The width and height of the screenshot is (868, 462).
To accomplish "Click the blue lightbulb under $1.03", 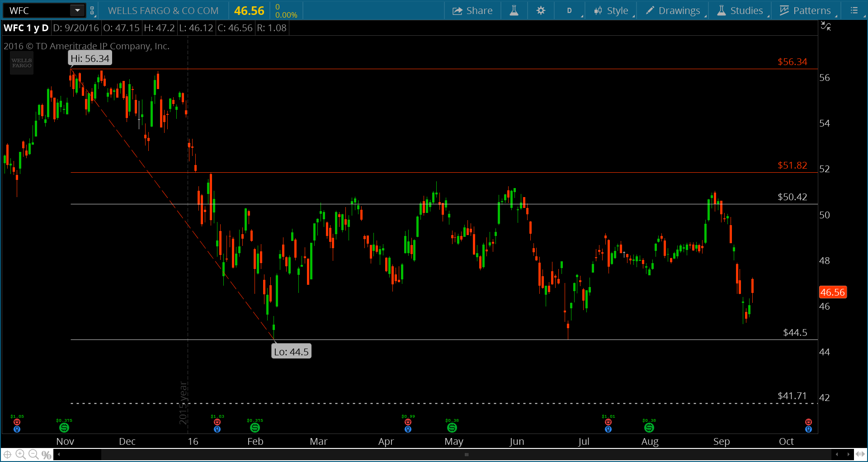I will click(x=217, y=429).
